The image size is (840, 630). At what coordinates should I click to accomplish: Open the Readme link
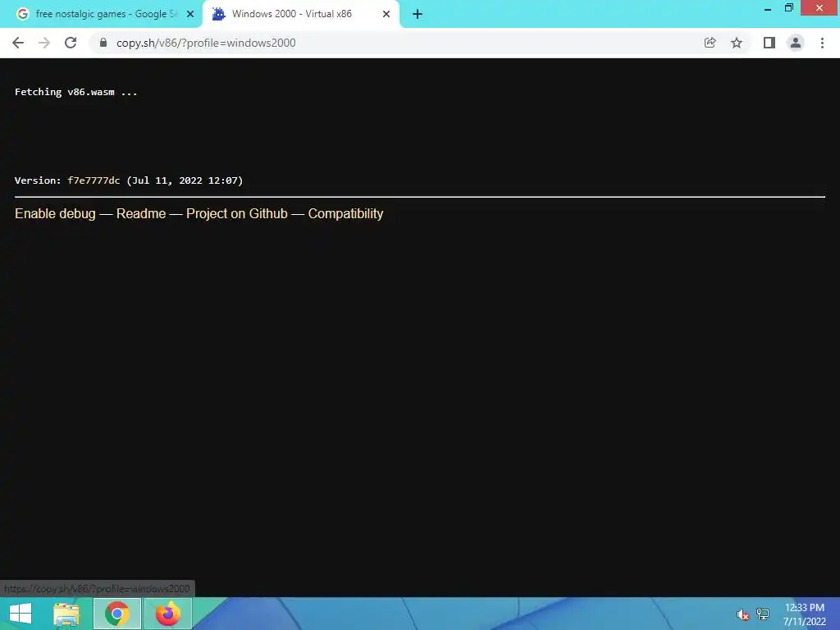click(x=141, y=214)
